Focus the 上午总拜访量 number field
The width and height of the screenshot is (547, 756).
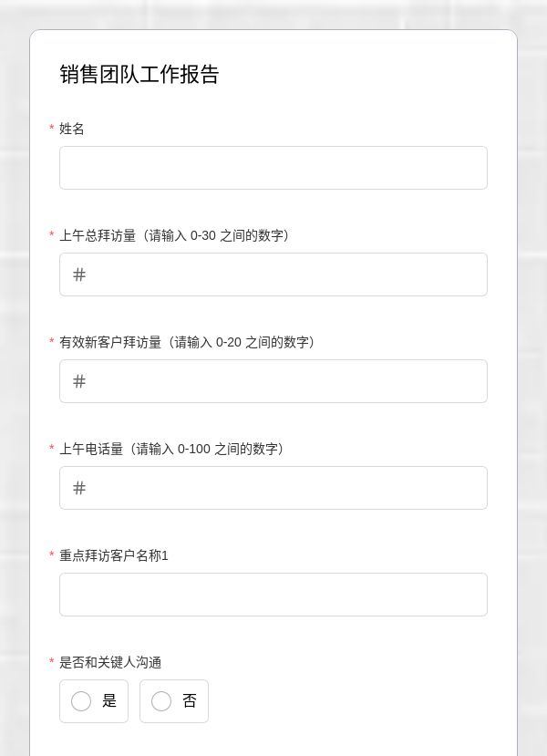click(273, 274)
